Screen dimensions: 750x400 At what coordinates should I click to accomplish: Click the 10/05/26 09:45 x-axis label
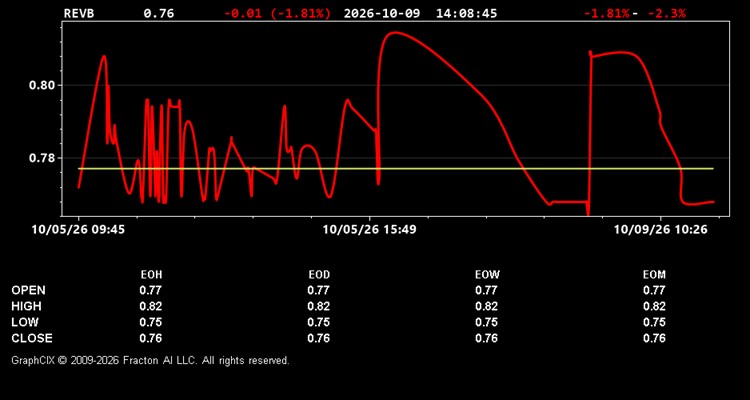(x=78, y=230)
